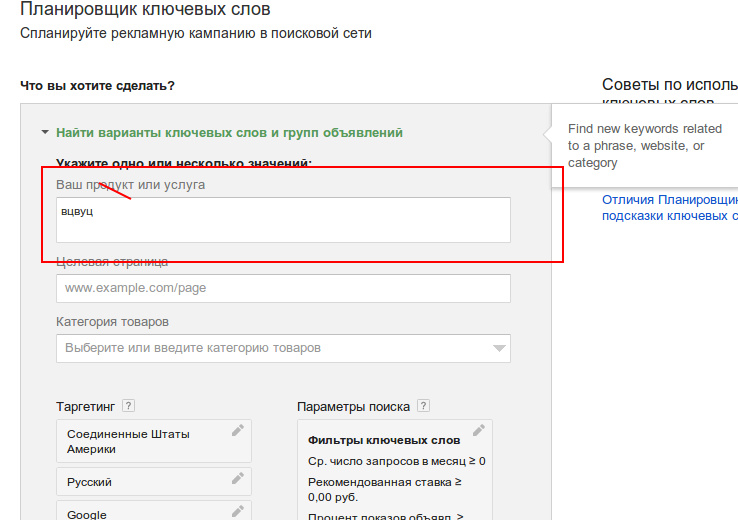
Task: Edit Фильтры ключевых слов using the pencil icon
Action: click(478, 430)
